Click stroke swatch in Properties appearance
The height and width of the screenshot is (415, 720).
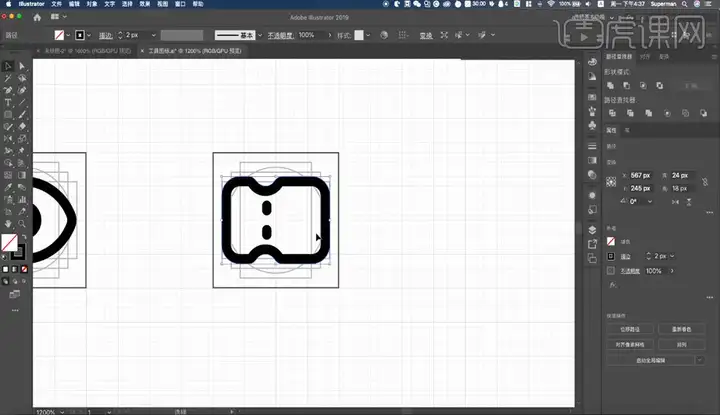tap(611, 256)
